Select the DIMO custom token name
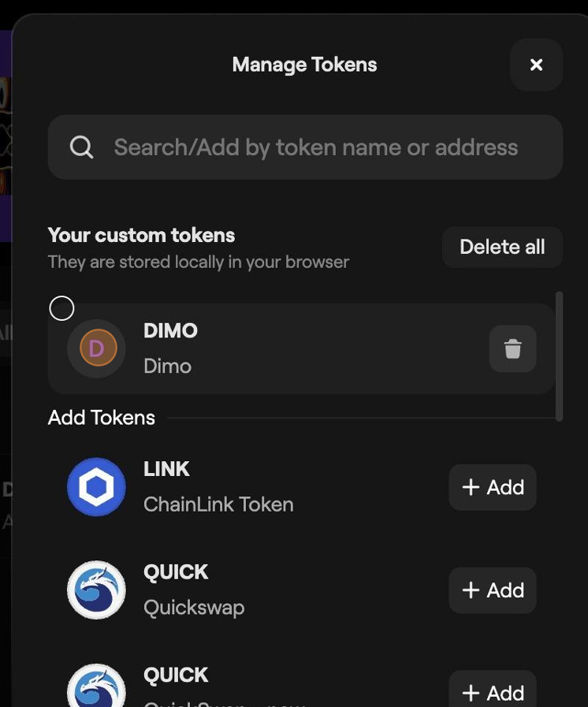588x707 pixels. pos(170,331)
